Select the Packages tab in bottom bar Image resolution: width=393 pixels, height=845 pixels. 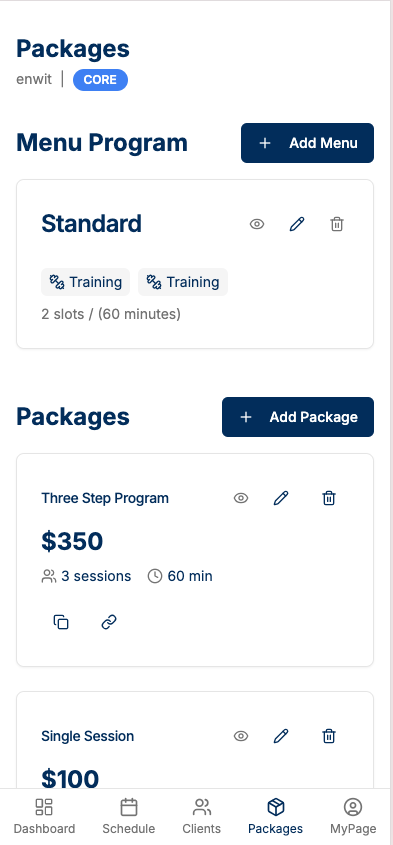(x=275, y=816)
